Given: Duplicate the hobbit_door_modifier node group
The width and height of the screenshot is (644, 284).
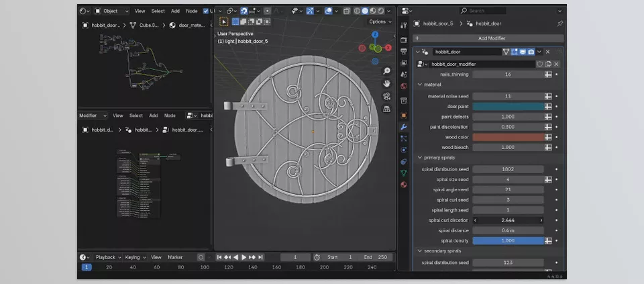Looking at the screenshot, I should click(x=548, y=64).
